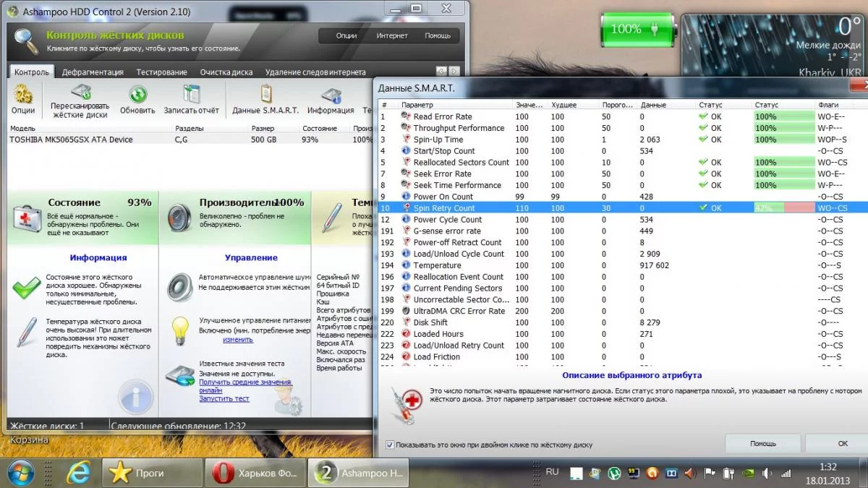868x488 pixels.
Task: Select the UltraDMA CRC Error Rate row
Action: point(622,311)
